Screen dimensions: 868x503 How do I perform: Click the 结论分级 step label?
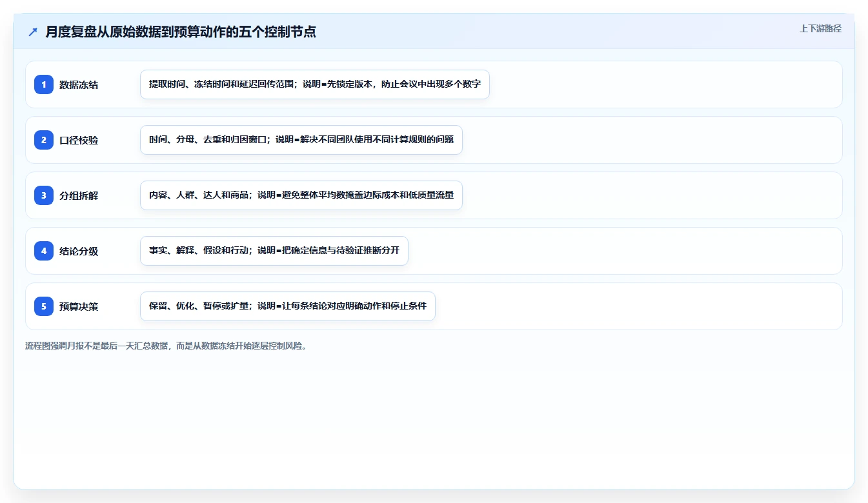pyautogui.click(x=79, y=251)
